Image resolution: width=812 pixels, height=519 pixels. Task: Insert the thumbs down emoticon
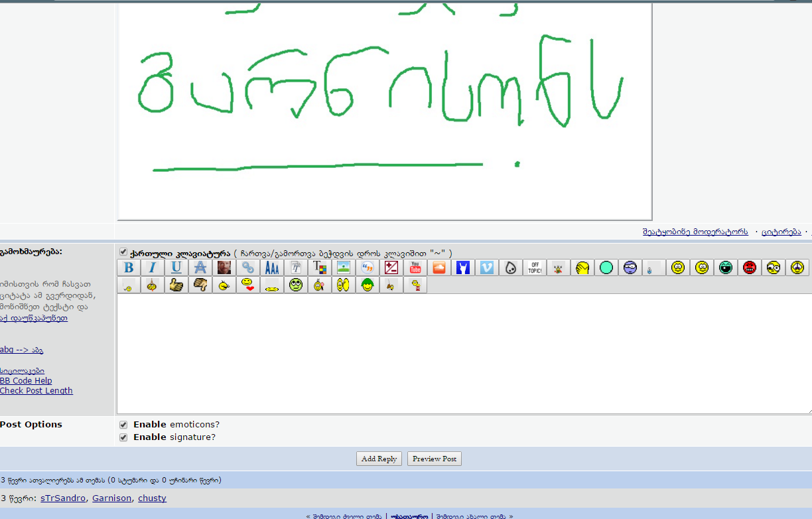tap(200, 285)
